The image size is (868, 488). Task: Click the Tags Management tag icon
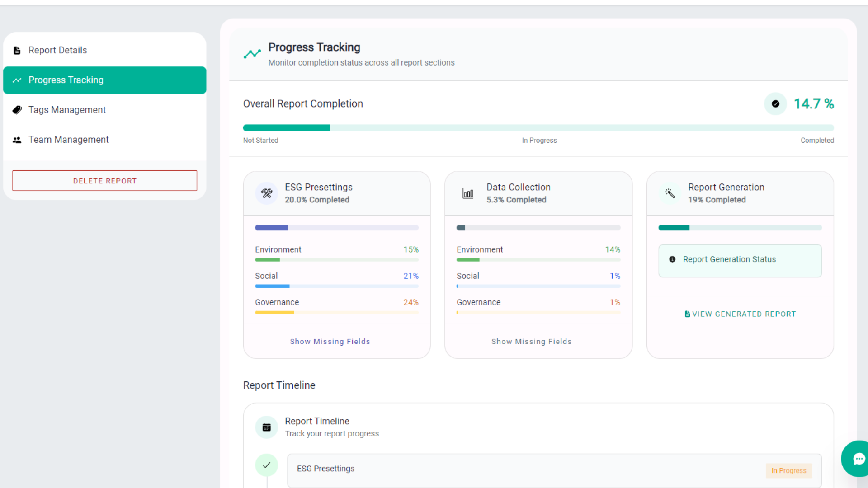tap(17, 110)
